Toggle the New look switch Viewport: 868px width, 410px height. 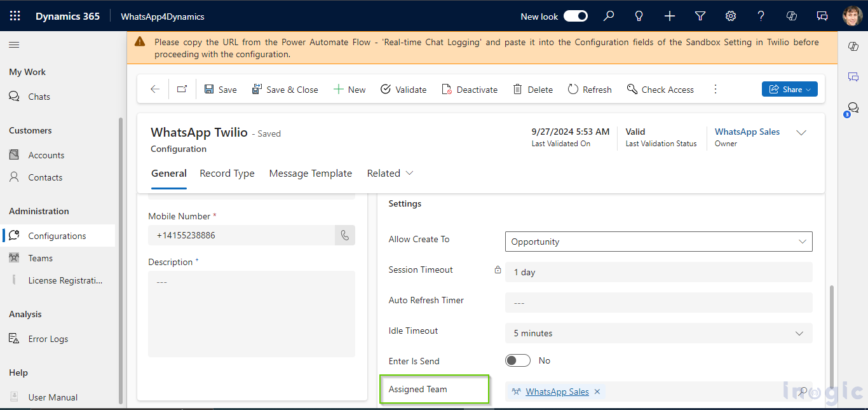576,17
